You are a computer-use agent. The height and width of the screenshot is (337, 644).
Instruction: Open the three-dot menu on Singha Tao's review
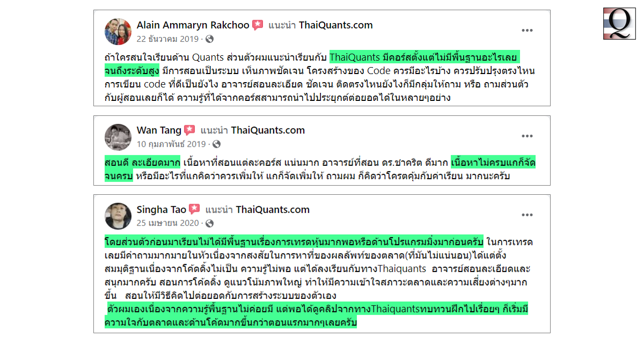point(528,215)
